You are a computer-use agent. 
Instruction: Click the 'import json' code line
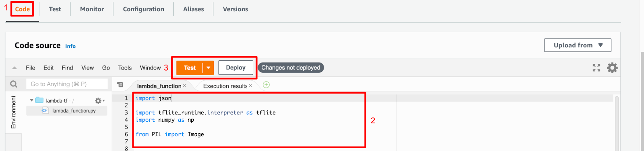pos(153,98)
